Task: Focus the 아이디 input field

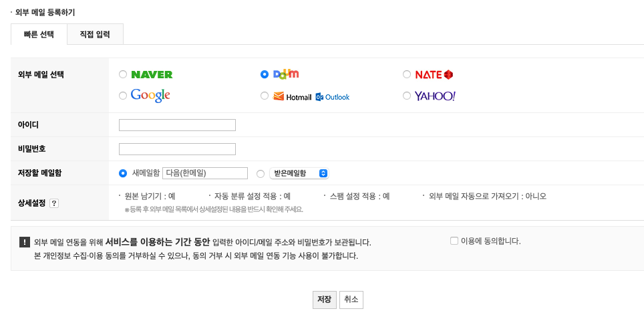Action: pyautogui.click(x=177, y=125)
